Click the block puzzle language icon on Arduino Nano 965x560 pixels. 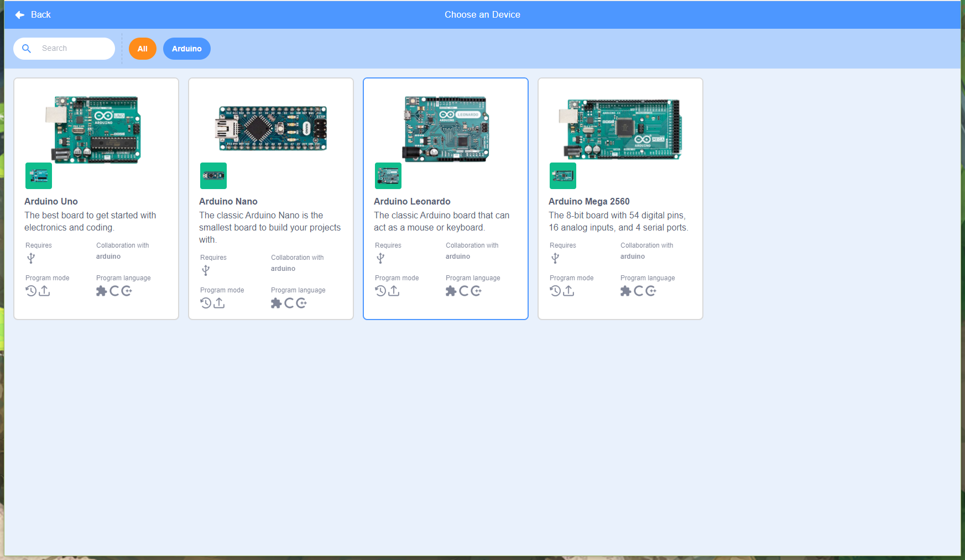click(x=277, y=303)
